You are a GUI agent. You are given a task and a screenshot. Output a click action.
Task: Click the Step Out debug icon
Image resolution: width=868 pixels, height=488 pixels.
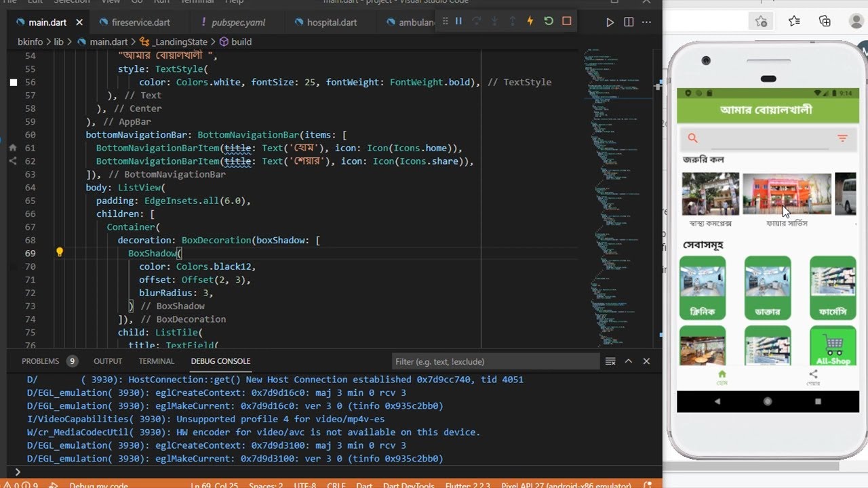click(x=512, y=22)
